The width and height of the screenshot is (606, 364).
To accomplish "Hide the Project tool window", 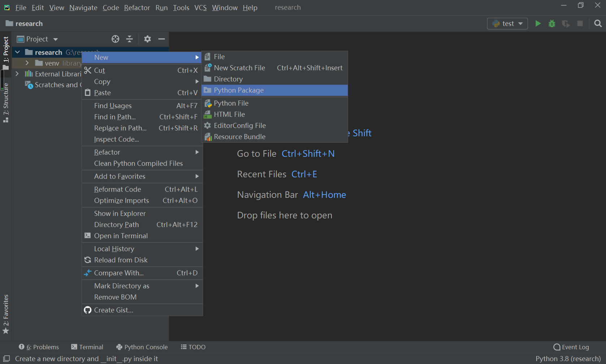I will coord(162,39).
